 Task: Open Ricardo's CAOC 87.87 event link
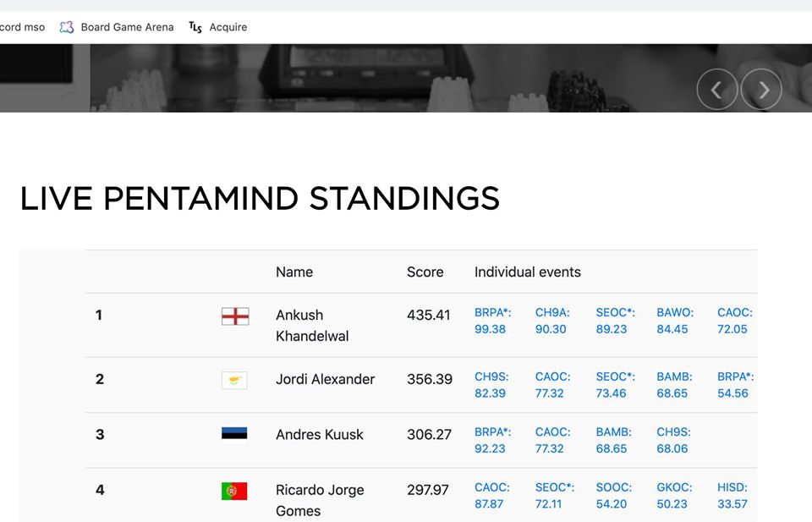coord(492,496)
